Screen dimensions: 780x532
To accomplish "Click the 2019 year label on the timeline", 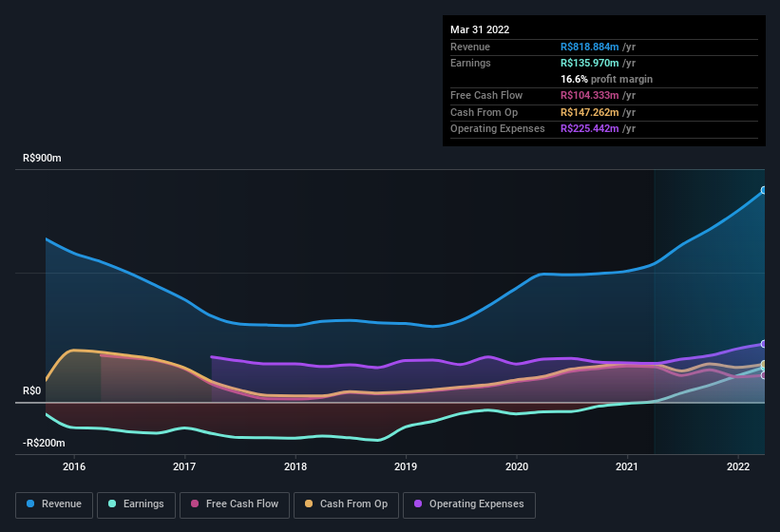I will point(406,466).
